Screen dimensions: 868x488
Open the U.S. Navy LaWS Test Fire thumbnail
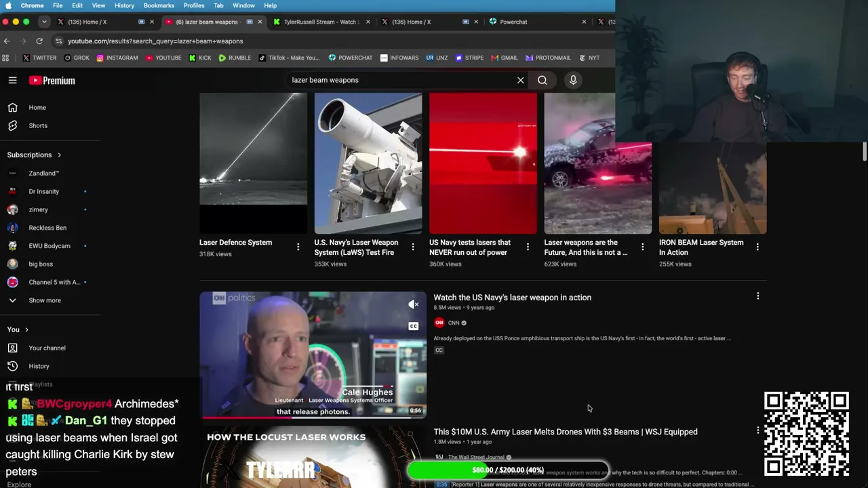click(368, 163)
